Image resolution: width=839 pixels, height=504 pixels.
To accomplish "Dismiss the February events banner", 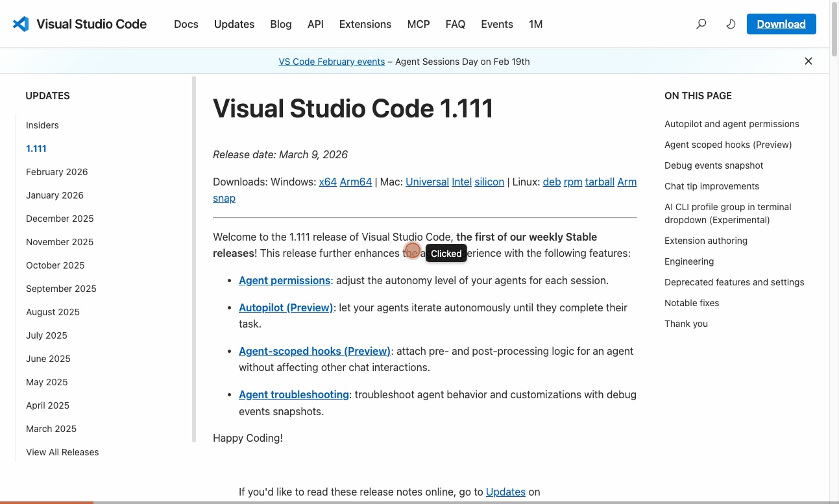I will (809, 61).
